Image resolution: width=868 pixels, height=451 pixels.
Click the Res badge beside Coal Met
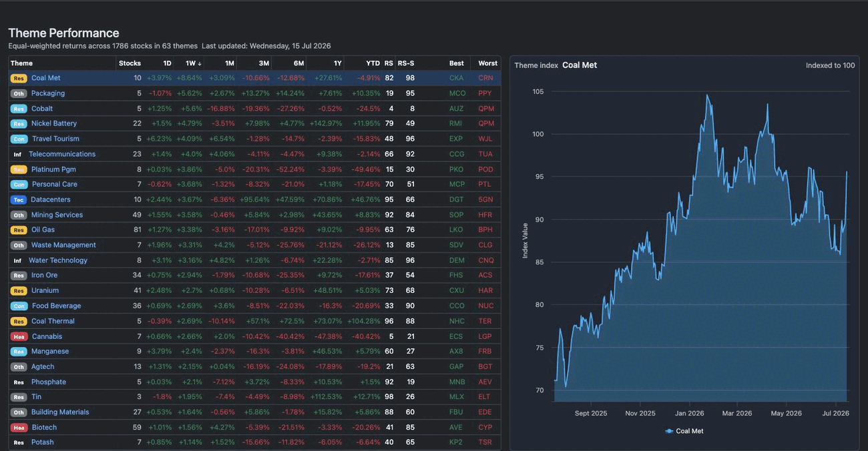[x=19, y=78]
